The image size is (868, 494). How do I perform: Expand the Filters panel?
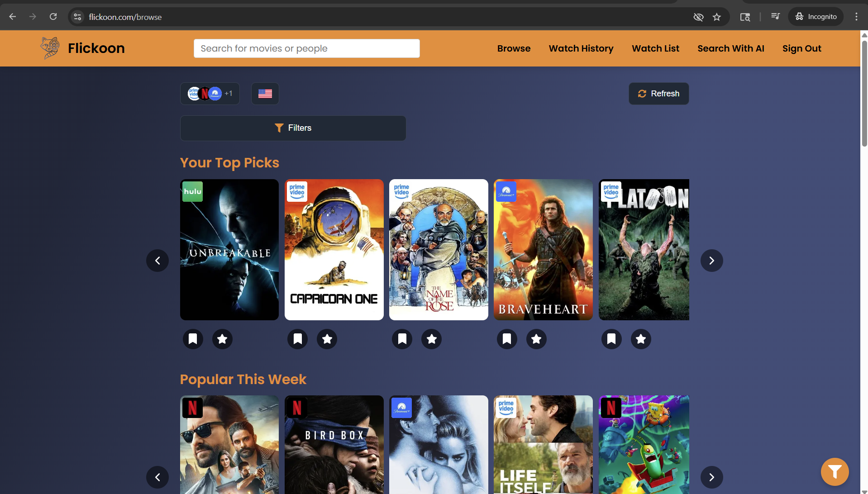coord(293,128)
